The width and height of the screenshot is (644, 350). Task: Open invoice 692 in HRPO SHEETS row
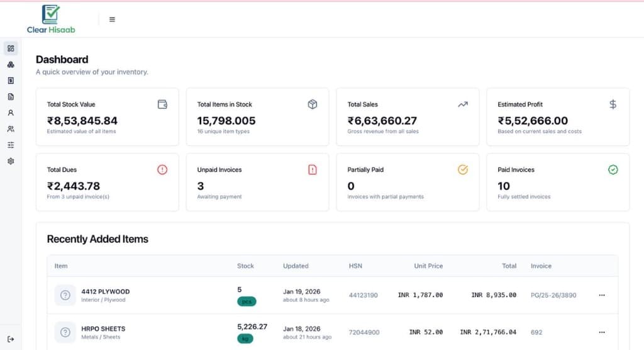coord(536,332)
